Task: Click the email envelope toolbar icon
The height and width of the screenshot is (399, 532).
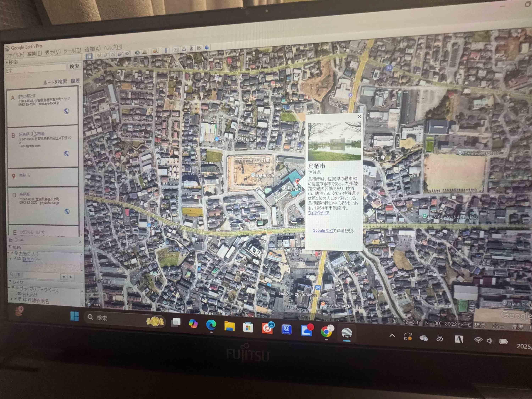Action: (176, 49)
